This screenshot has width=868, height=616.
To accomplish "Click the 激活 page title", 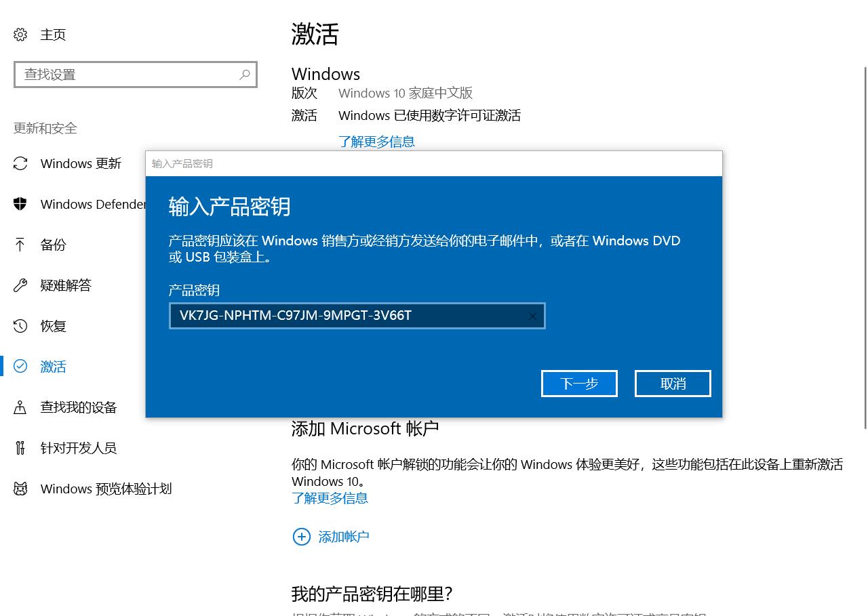I will (x=315, y=34).
